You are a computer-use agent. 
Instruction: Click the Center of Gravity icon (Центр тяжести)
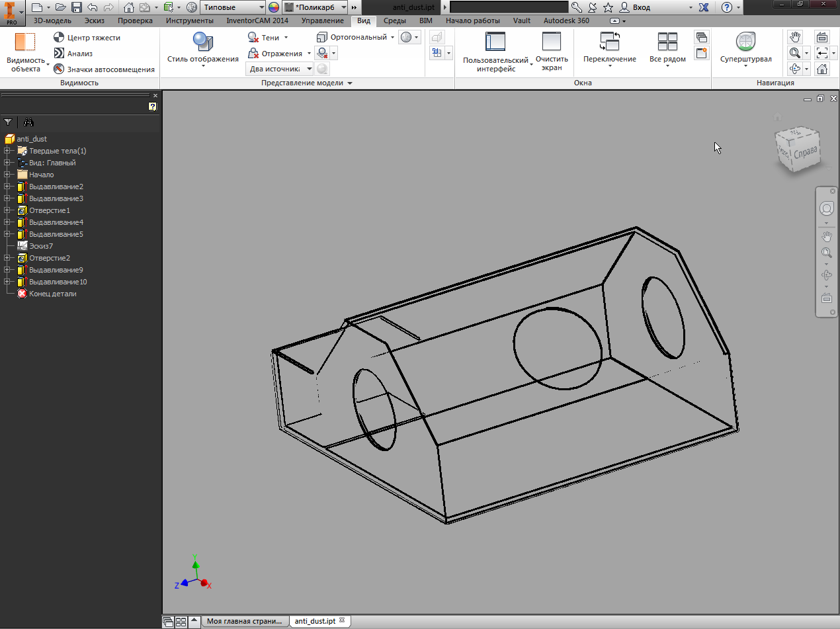[59, 38]
